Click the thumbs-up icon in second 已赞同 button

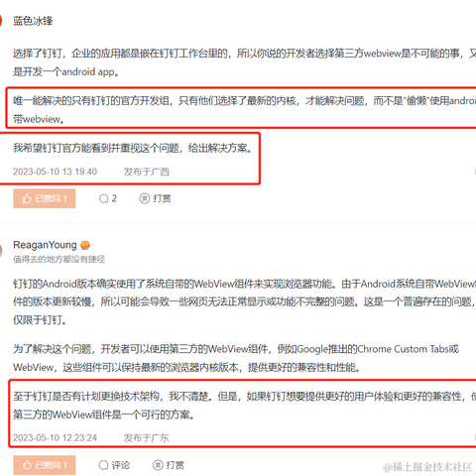[x=27, y=465]
